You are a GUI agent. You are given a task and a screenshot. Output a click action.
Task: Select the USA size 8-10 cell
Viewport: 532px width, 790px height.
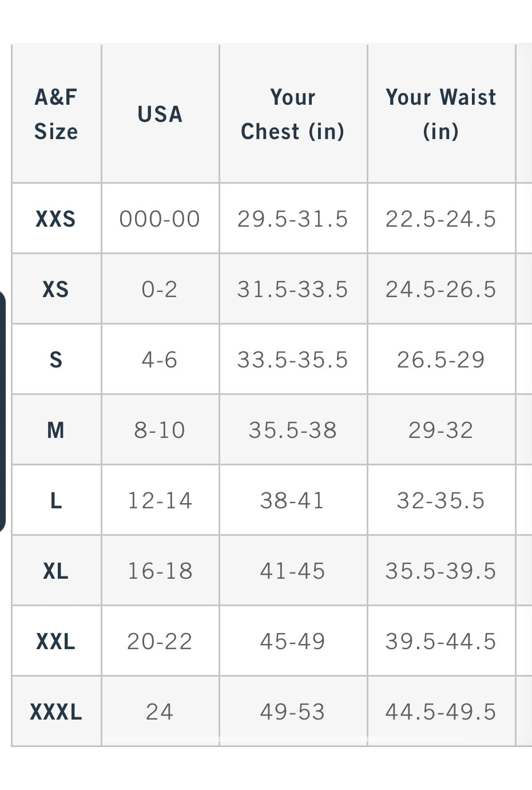click(x=160, y=430)
